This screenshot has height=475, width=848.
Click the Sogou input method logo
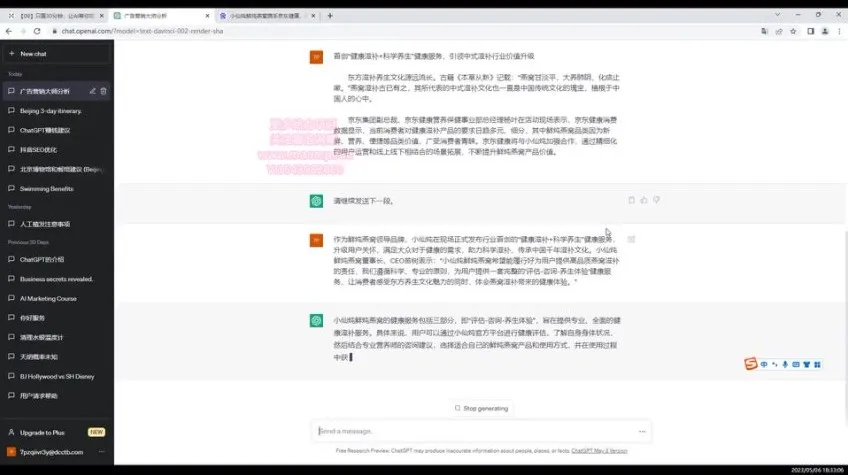click(x=750, y=363)
